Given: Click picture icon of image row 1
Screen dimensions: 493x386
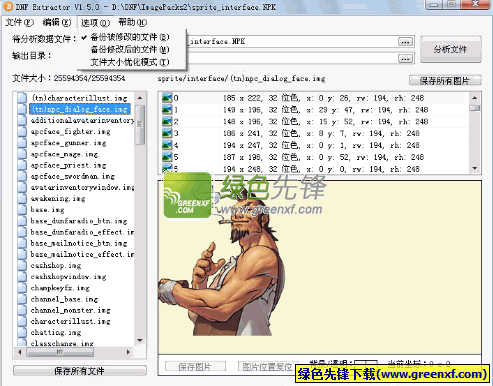Looking at the screenshot, I should [167, 109].
